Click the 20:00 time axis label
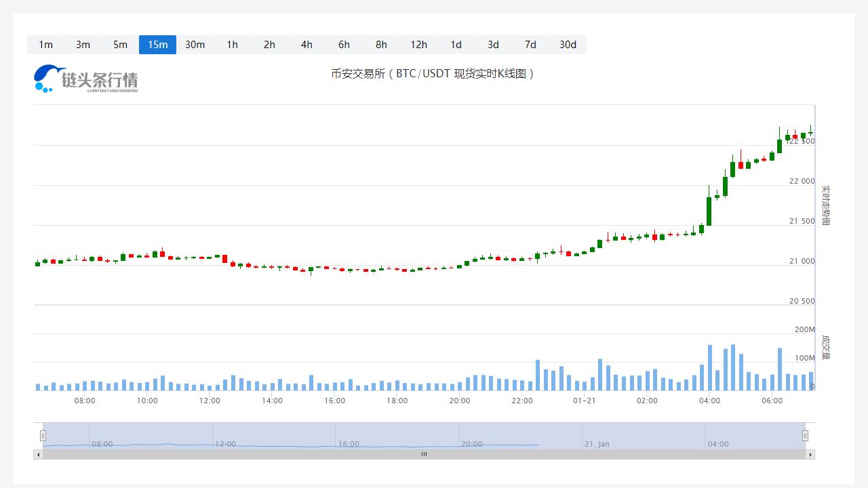This screenshot has height=488, width=868. [460, 401]
